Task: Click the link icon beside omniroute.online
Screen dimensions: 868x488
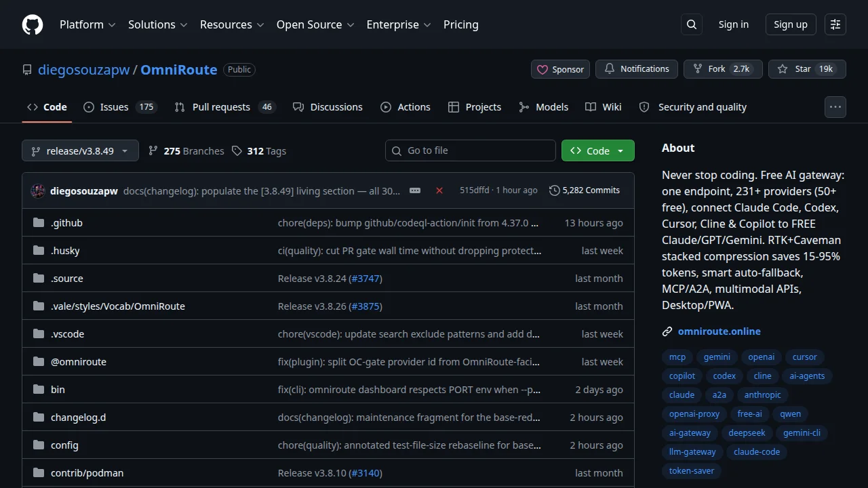Action: [667, 331]
